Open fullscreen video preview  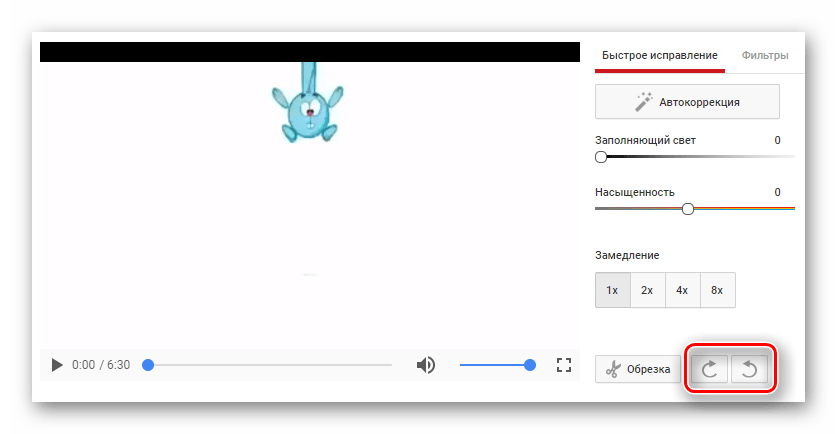[564, 365]
